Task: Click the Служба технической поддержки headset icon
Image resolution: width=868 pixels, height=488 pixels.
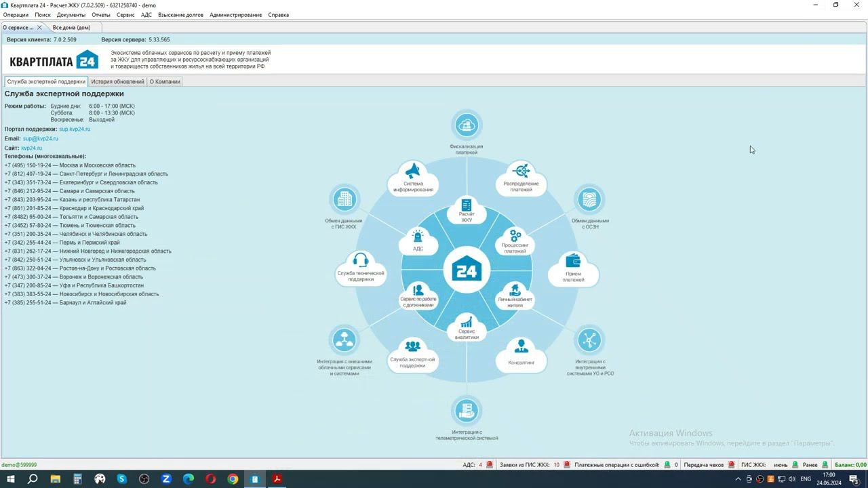Action: point(361,260)
